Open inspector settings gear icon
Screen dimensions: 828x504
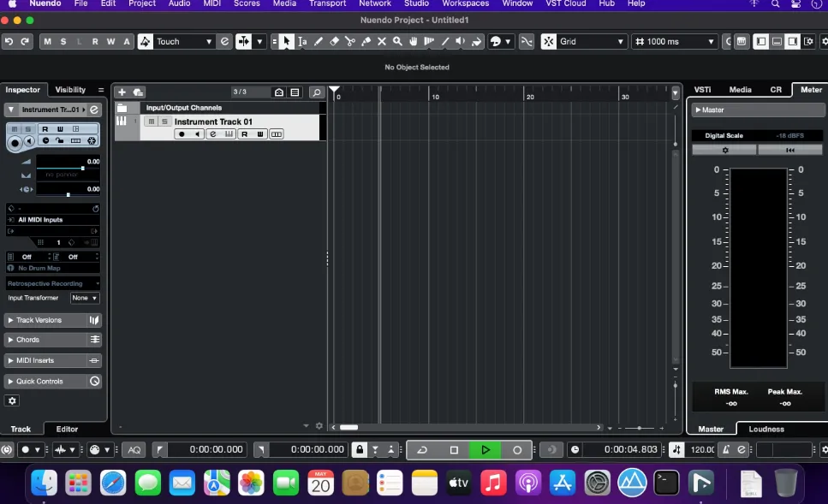(x=12, y=400)
